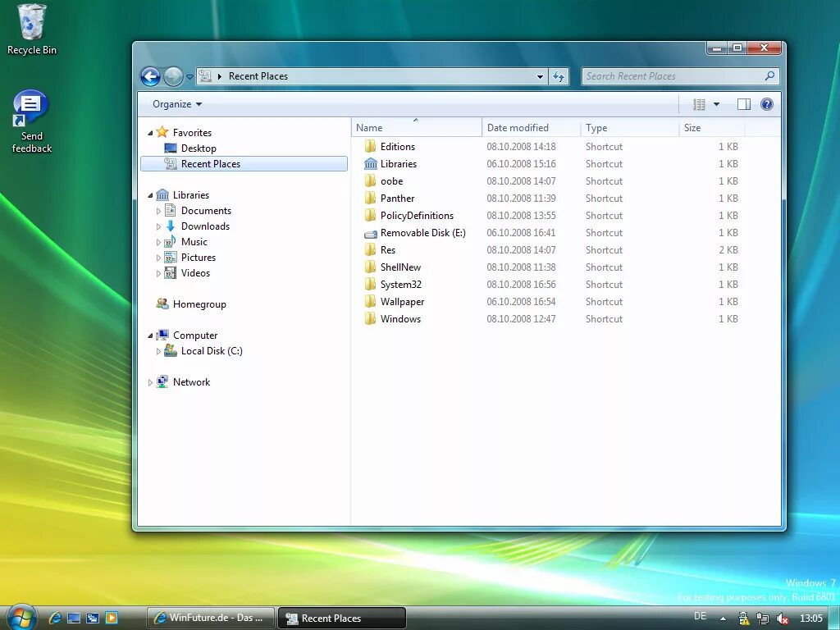The height and width of the screenshot is (630, 840).
Task: Open Videos library in sidebar
Action: [195, 273]
